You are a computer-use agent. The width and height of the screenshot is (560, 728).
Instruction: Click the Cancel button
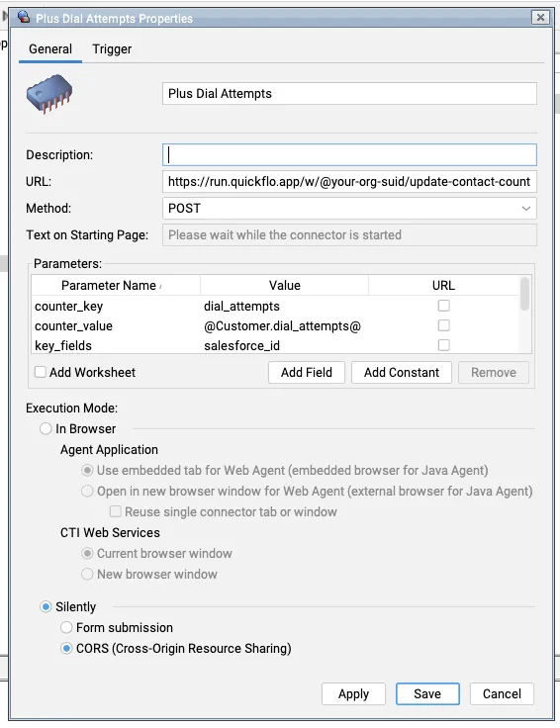click(502, 693)
